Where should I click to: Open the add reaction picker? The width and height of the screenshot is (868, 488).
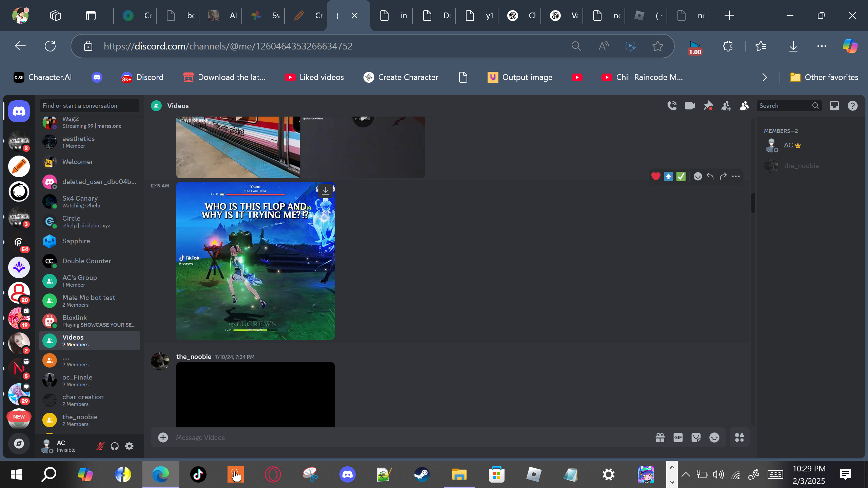(x=697, y=176)
